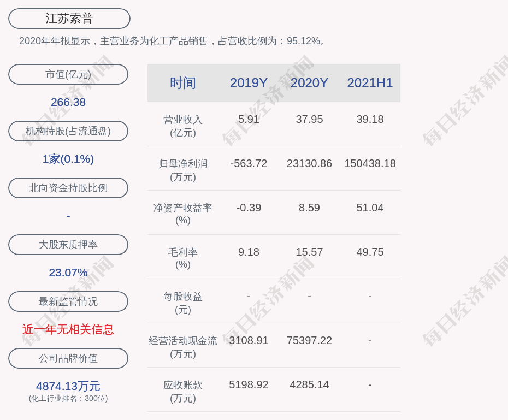This screenshot has height=420, width=508.
Task: Select the 最新监管情况 label
Action: click(x=68, y=301)
